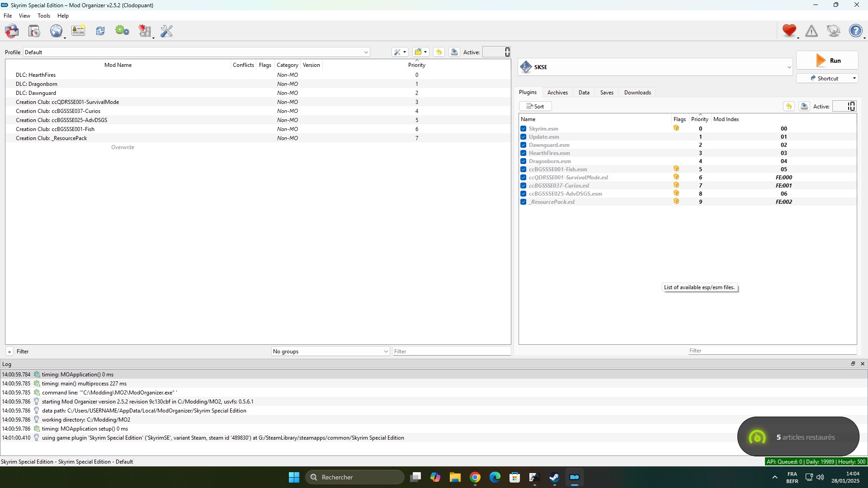Sort by the Mod Name column header
This screenshot has width=868, height=488.
click(118, 65)
